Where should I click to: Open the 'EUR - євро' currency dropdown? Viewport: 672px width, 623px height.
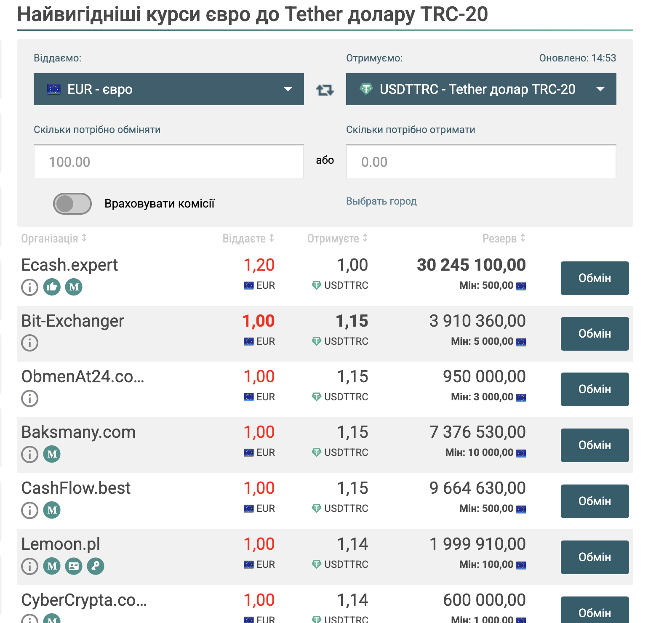(x=168, y=89)
